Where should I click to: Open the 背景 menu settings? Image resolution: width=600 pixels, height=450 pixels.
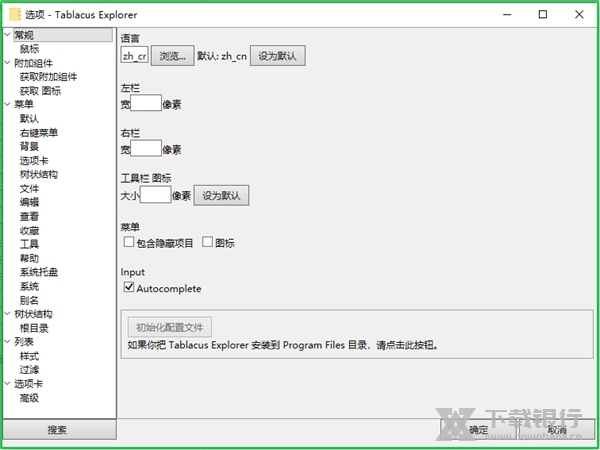tap(29, 147)
